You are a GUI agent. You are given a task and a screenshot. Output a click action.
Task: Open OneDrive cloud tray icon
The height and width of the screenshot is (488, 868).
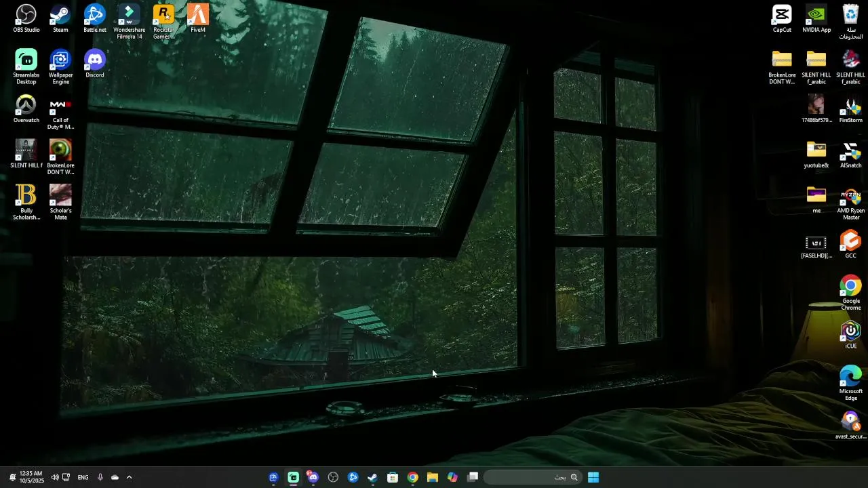point(115,477)
